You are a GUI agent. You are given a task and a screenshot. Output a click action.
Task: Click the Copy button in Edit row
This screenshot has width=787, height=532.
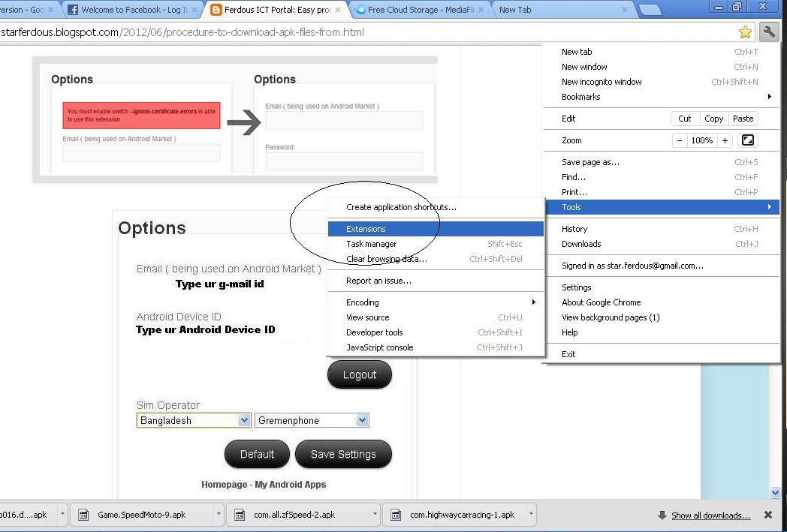pyautogui.click(x=713, y=119)
